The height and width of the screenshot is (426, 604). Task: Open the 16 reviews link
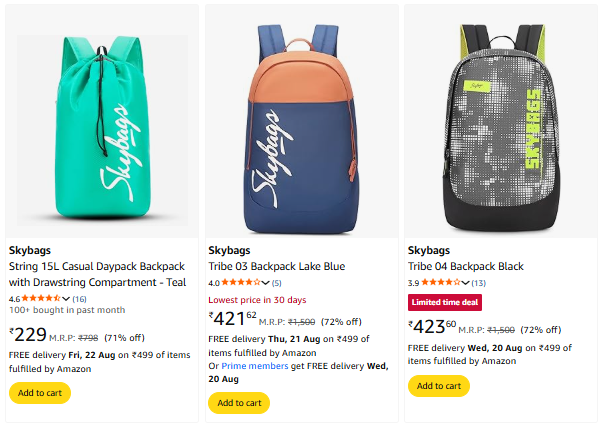(x=79, y=299)
